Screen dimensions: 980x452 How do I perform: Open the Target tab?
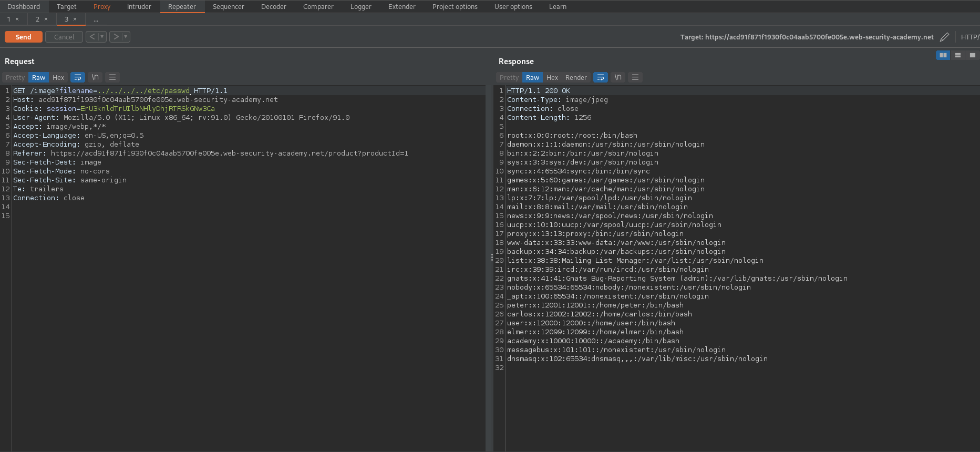click(67, 6)
